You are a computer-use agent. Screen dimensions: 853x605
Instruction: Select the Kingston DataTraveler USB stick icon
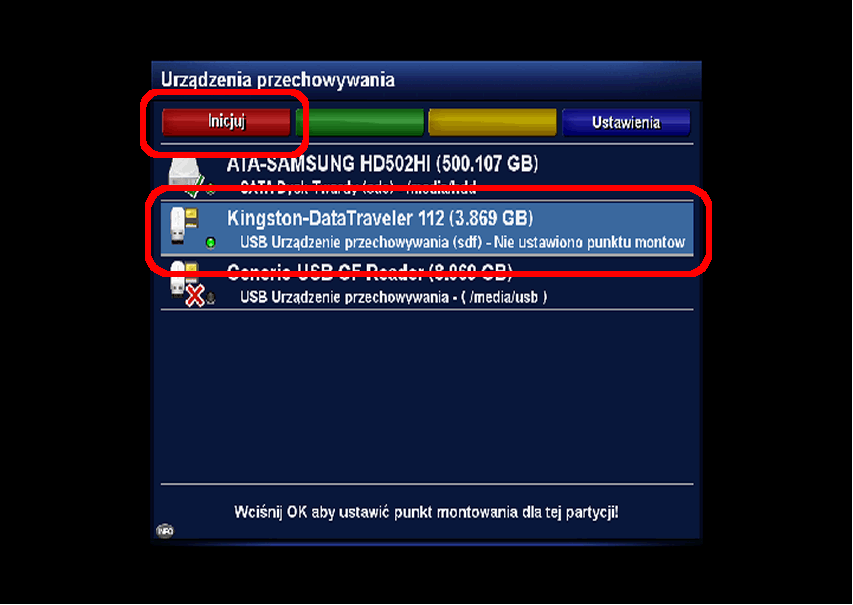[183, 225]
